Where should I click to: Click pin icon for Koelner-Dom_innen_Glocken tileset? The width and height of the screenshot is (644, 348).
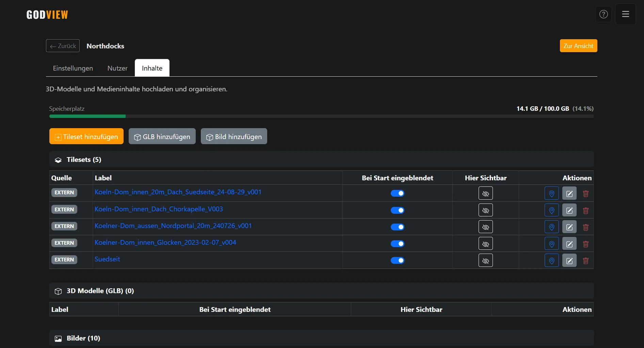click(551, 244)
